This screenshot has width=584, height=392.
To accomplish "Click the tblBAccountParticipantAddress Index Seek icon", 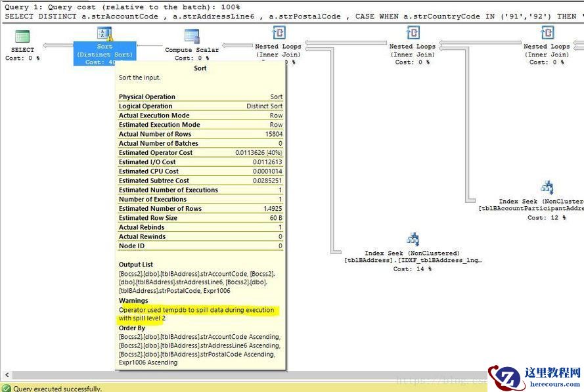I will point(547,188).
